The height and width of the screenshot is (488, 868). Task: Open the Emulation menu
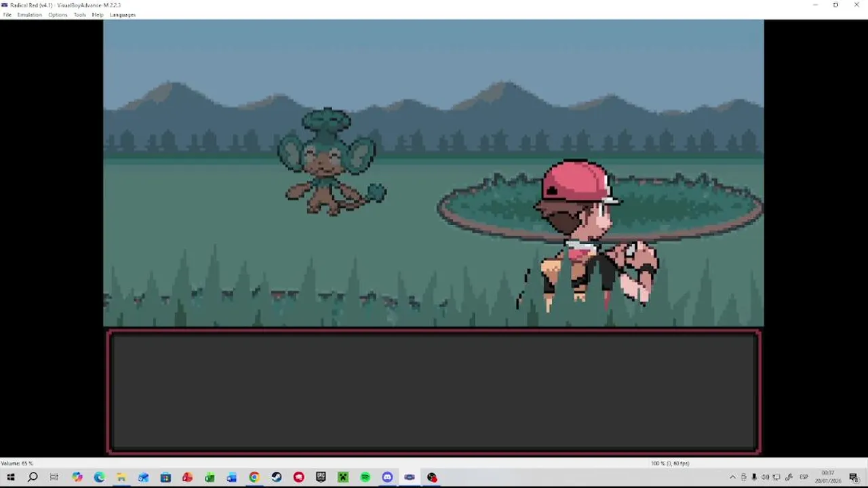click(29, 15)
